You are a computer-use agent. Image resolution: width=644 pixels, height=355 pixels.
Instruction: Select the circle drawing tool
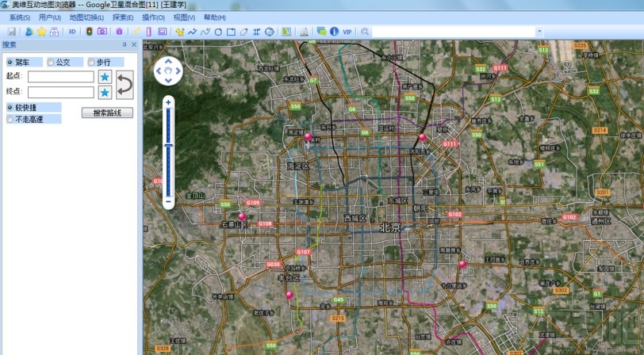pos(218,32)
